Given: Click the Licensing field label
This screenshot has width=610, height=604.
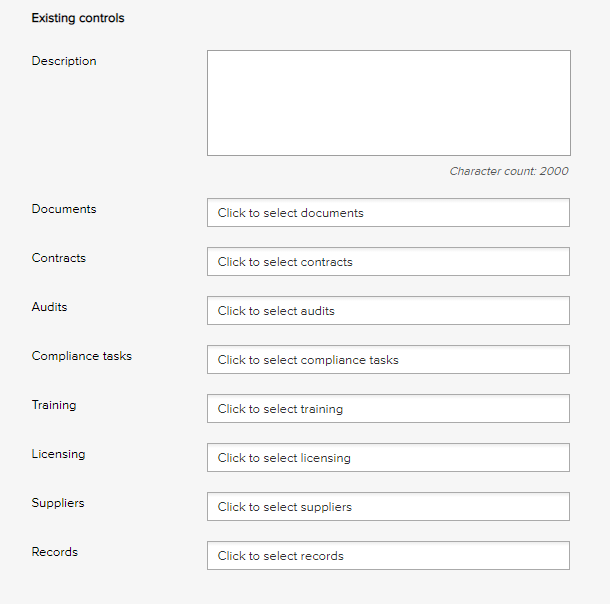Looking at the screenshot, I should coord(59,454).
